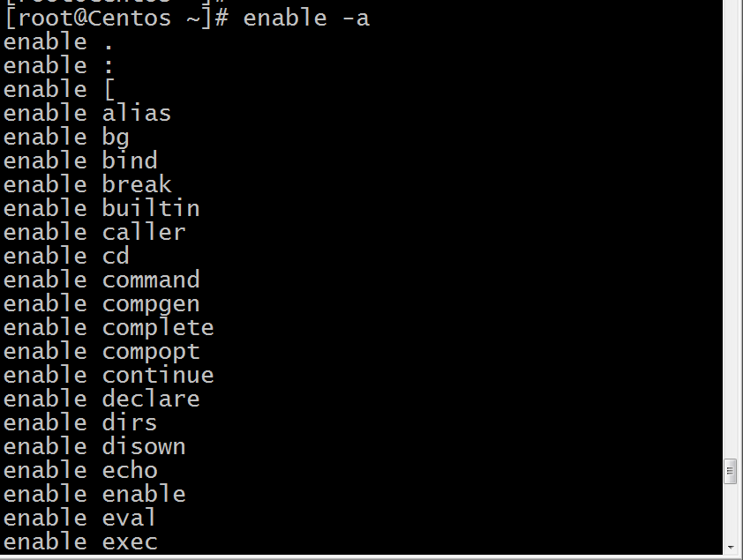Click the word 'declare' in the output
The width and height of the screenshot is (743, 560).
coord(151,399)
